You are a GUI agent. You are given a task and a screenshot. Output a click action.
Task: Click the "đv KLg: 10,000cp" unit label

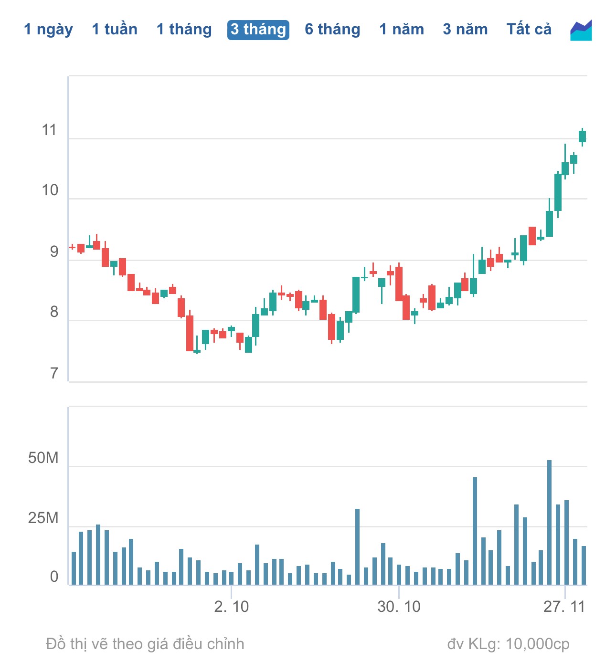508,644
